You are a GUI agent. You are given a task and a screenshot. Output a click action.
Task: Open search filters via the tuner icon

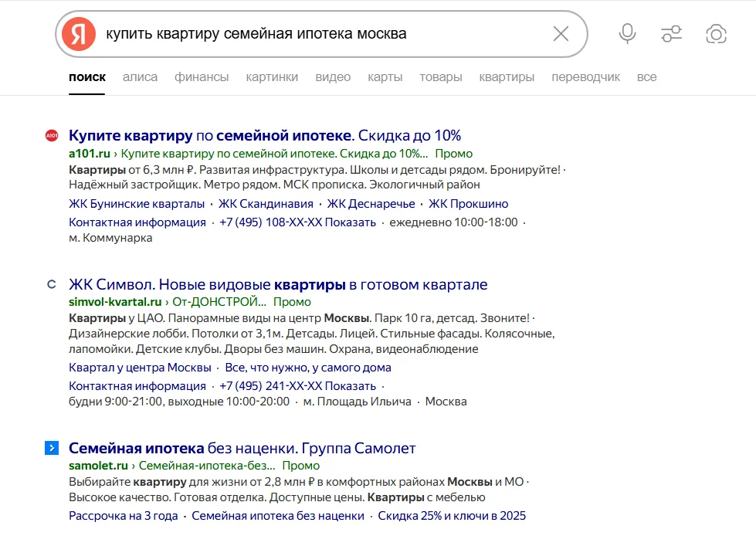point(670,33)
